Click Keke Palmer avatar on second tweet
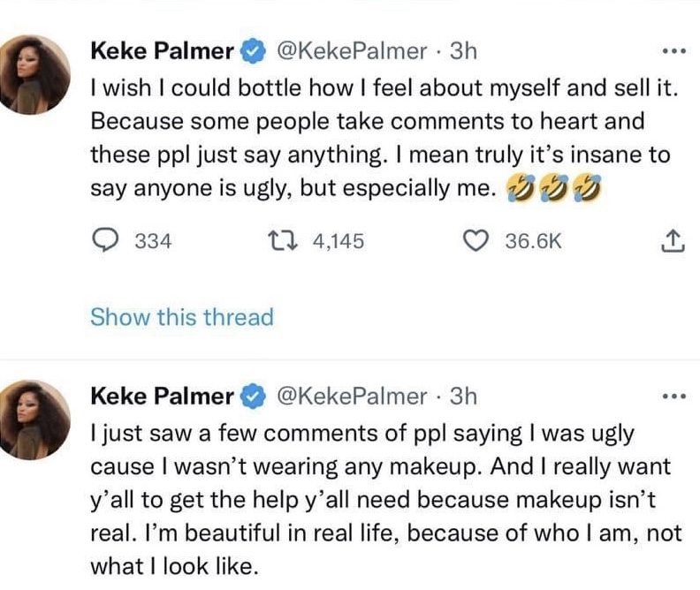700x590 pixels. [33, 420]
